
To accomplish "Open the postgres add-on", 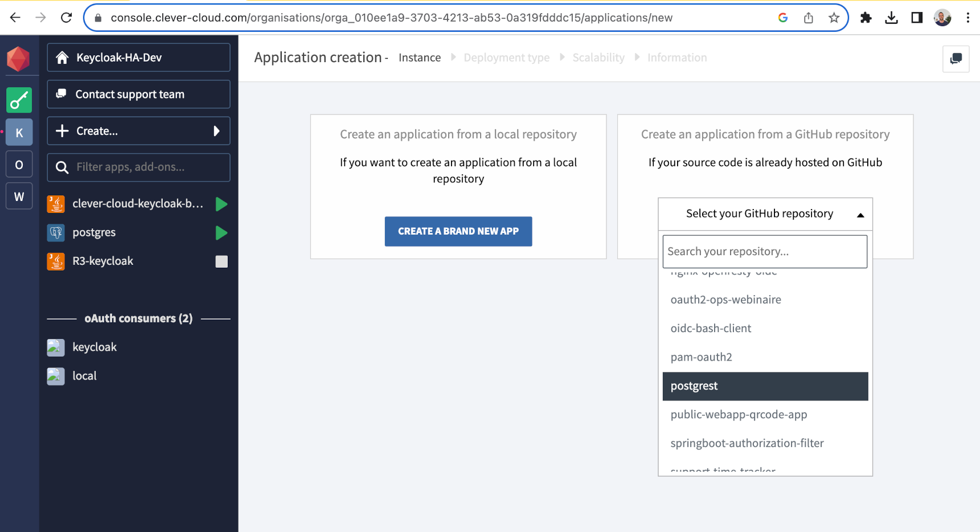I will click(94, 232).
